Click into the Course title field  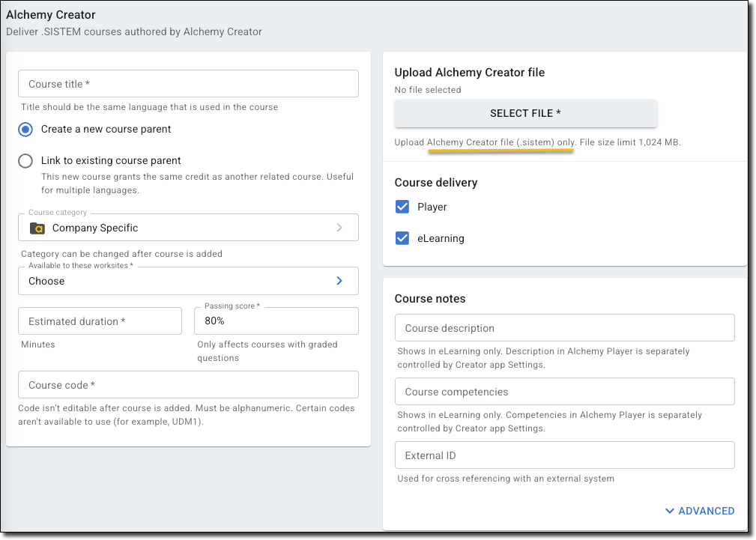[188, 84]
